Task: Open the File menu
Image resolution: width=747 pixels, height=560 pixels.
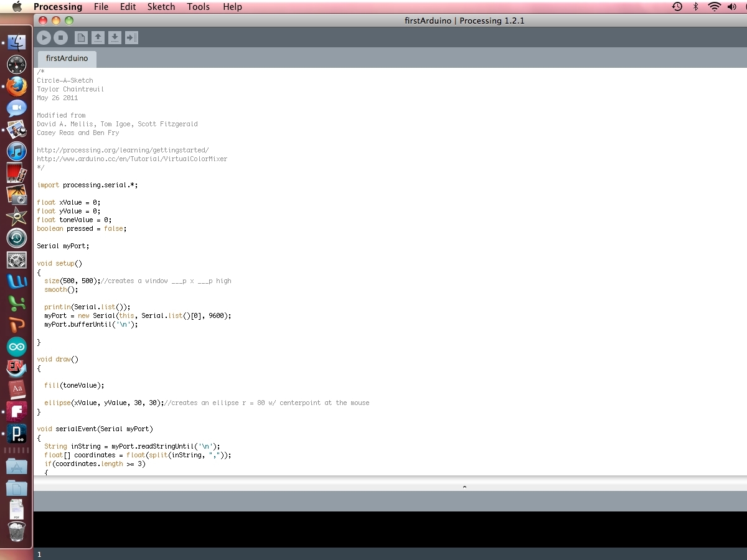Action: click(x=101, y=7)
